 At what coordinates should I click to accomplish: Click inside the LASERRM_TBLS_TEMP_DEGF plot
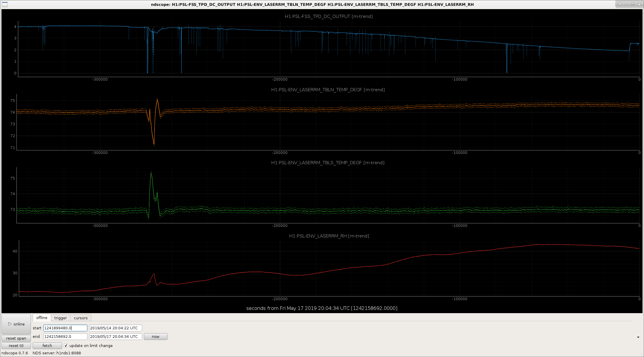328,195
